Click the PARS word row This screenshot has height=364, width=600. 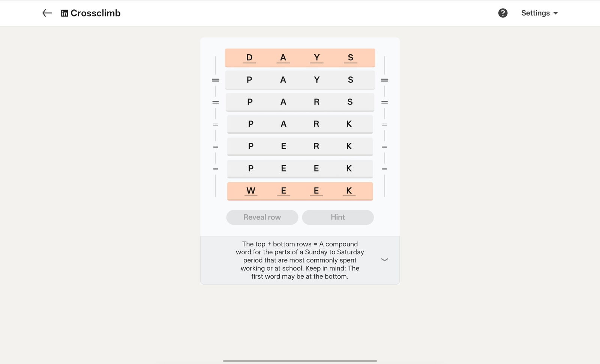click(300, 102)
